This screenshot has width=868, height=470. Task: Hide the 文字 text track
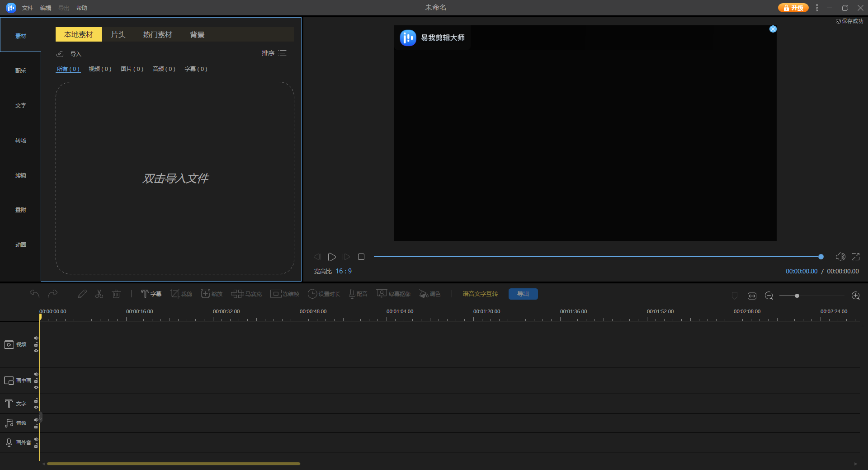36,407
